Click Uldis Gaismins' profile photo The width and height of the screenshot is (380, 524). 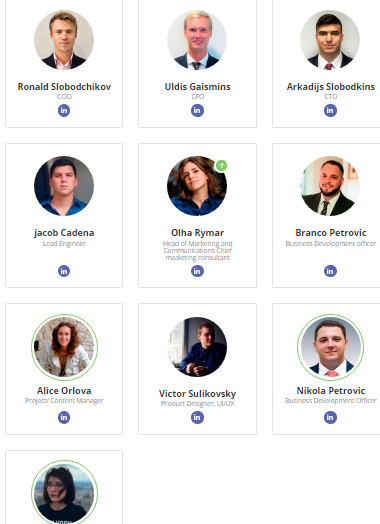tap(197, 40)
